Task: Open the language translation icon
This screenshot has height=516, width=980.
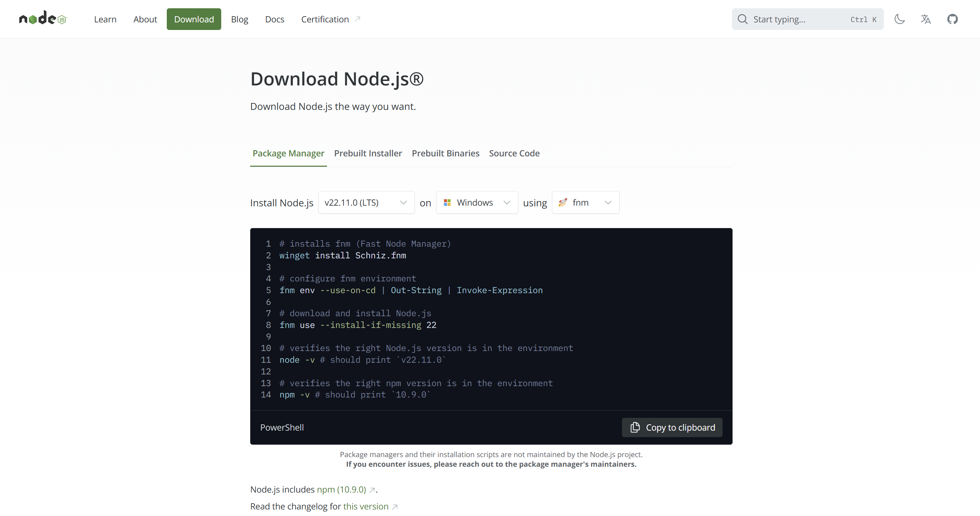Action: (x=926, y=19)
